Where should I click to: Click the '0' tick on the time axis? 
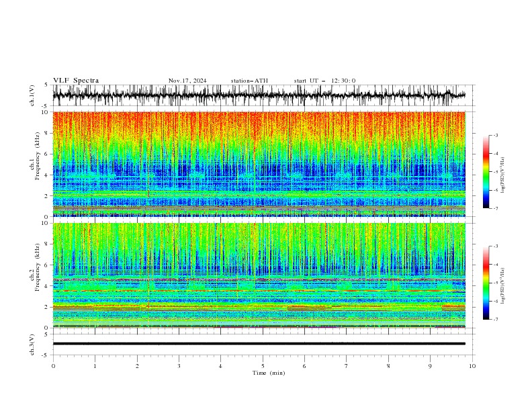point(53,366)
